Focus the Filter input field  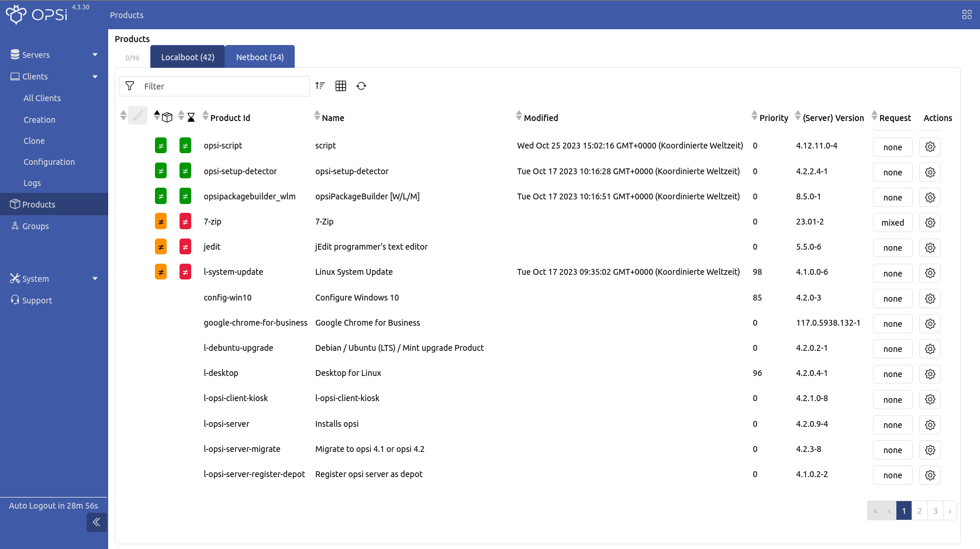[225, 86]
